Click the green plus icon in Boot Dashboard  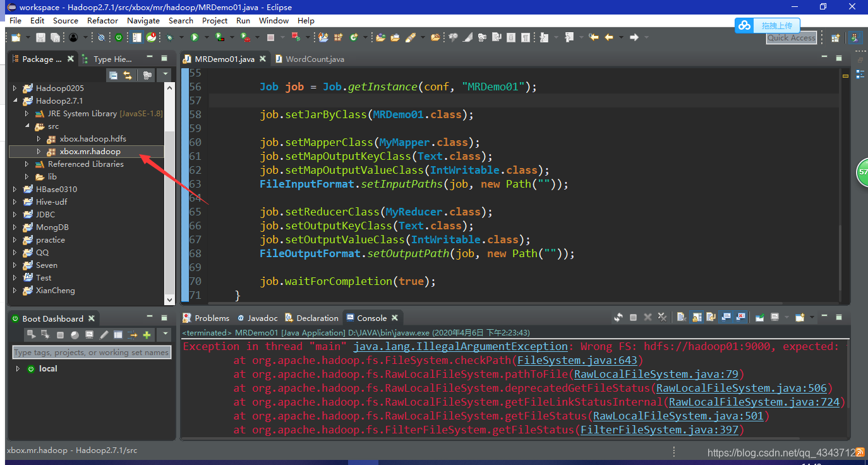tap(147, 334)
